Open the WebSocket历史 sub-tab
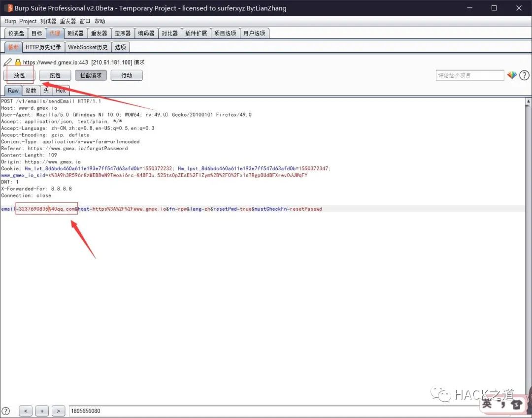Viewport: 532px width, 418px height. tap(88, 47)
